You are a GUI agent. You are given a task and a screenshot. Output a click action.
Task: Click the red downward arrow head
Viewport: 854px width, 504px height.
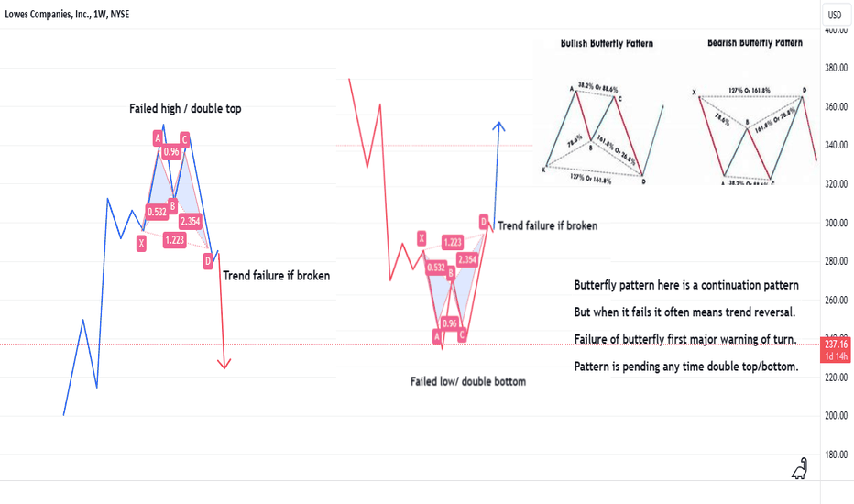(x=224, y=364)
